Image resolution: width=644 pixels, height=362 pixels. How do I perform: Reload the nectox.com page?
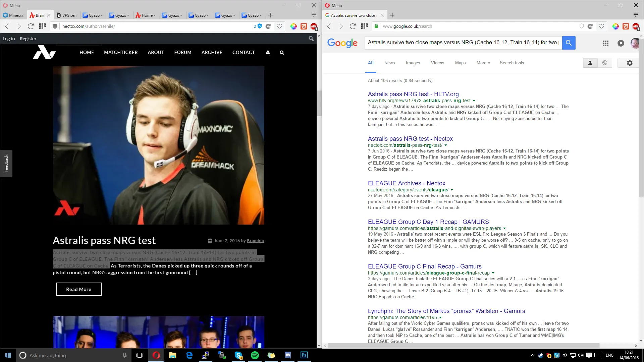click(31, 26)
